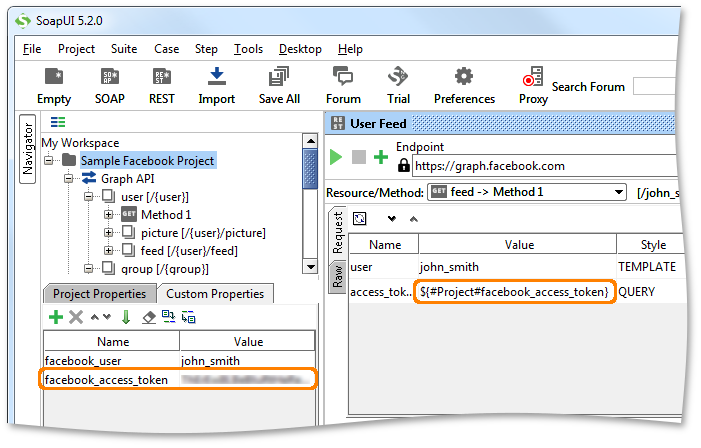The height and width of the screenshot is (448, 701).
Task: Click the navigator scrollbar up arrow
Action: pos(310,141)
